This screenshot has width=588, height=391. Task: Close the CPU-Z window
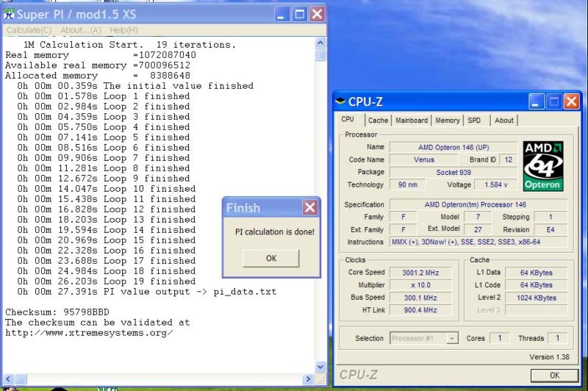click(571, 101)
